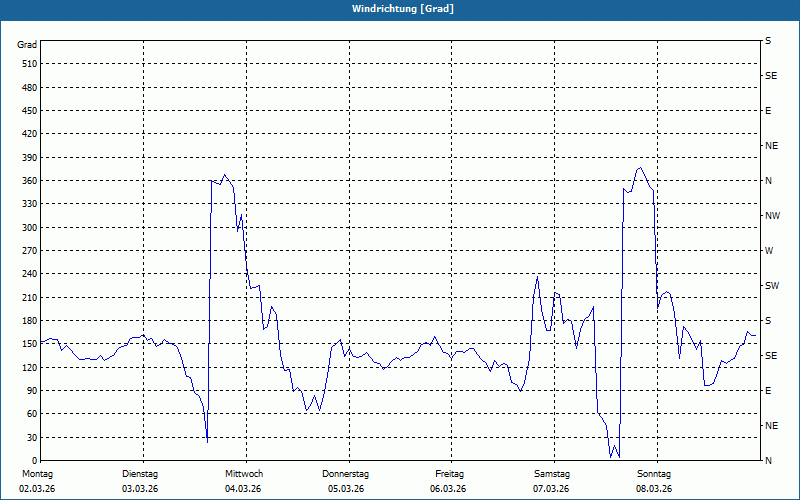
Task: Click the Windrichtung [Grad] chart title
Action: pos(400,9)
